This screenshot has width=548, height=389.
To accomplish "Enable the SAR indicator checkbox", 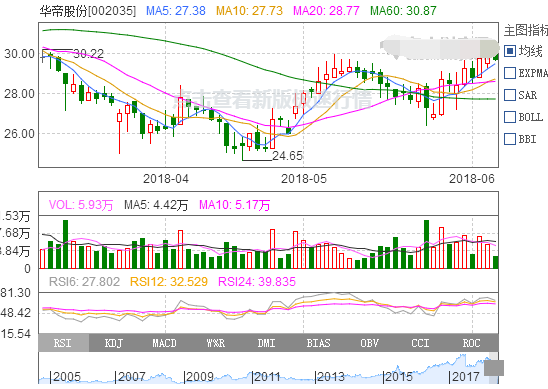I will 510,95.
